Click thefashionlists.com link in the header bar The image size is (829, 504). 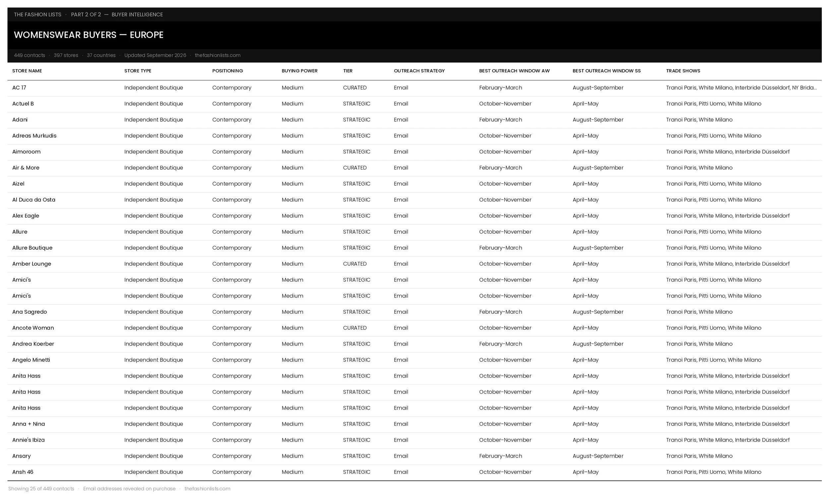pos(217,55)
